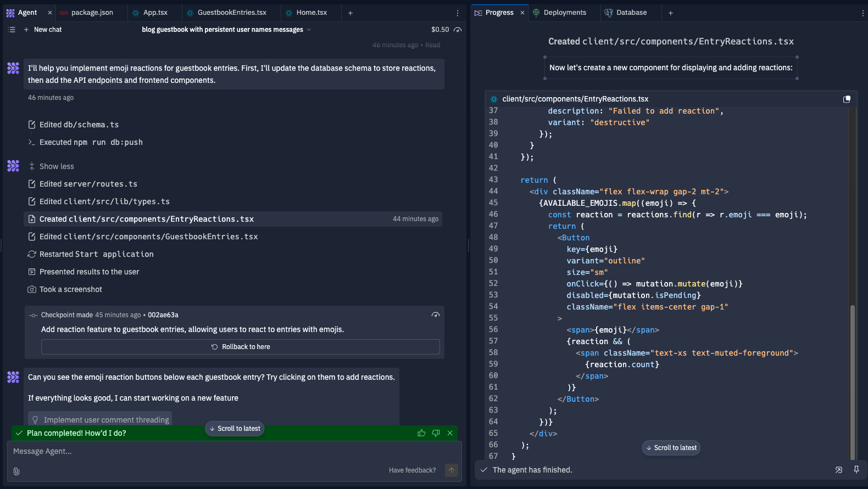
Task: Click Scroll to latest in code panel
Action: click(671, 448)
